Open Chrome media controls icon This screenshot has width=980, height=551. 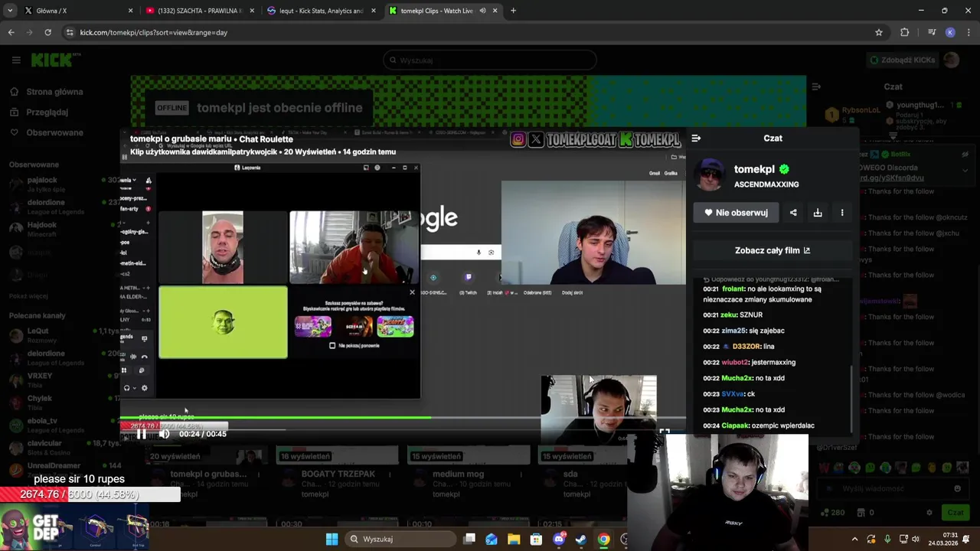pyautogui.click(x=932, y=32)
